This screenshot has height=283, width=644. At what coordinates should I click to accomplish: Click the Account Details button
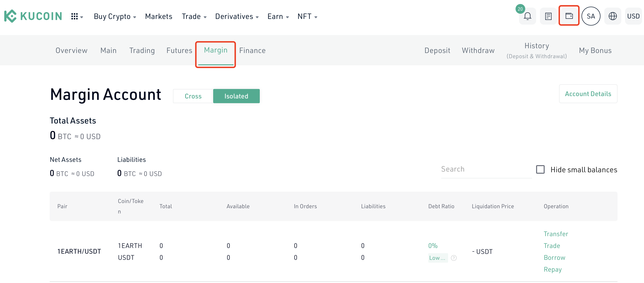coord(588,94)
